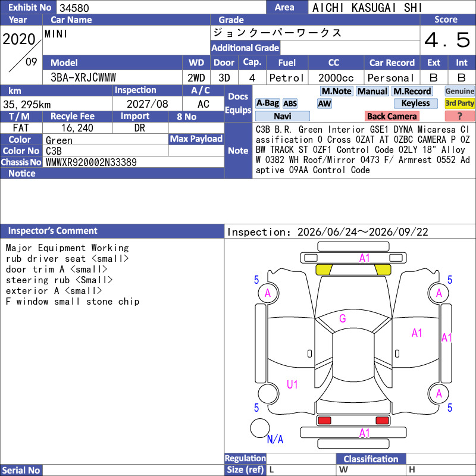Click the Serial No label

point(21,470)
